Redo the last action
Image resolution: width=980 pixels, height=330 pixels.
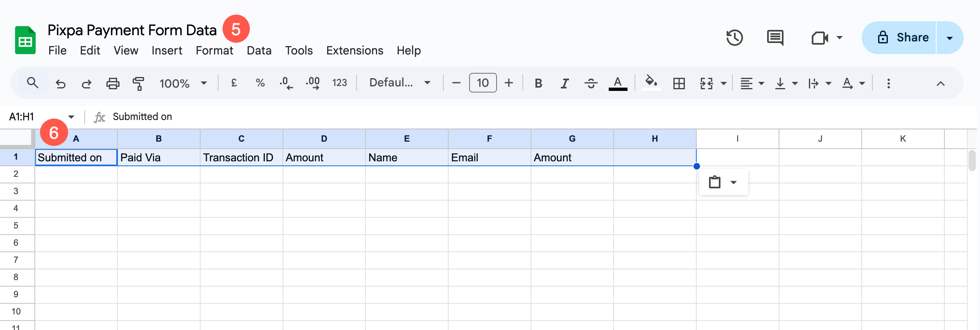[x=86, y=84]
